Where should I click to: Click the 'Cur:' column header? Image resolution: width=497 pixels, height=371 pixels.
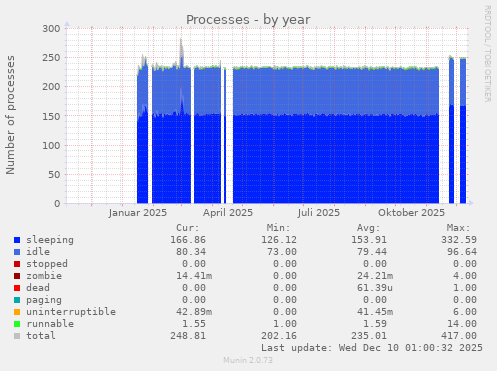(188, 228)
